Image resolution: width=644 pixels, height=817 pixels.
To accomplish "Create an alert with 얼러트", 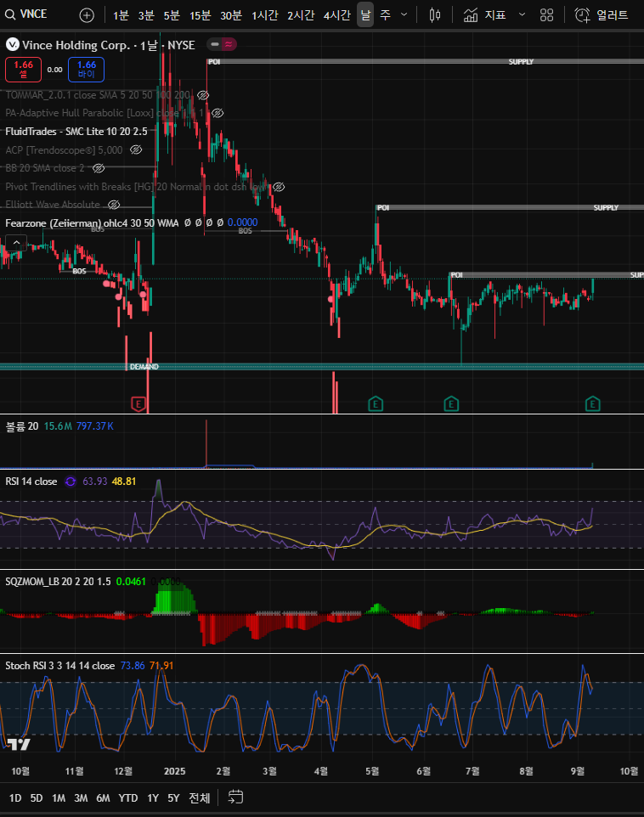I will (x=602, y=15).
